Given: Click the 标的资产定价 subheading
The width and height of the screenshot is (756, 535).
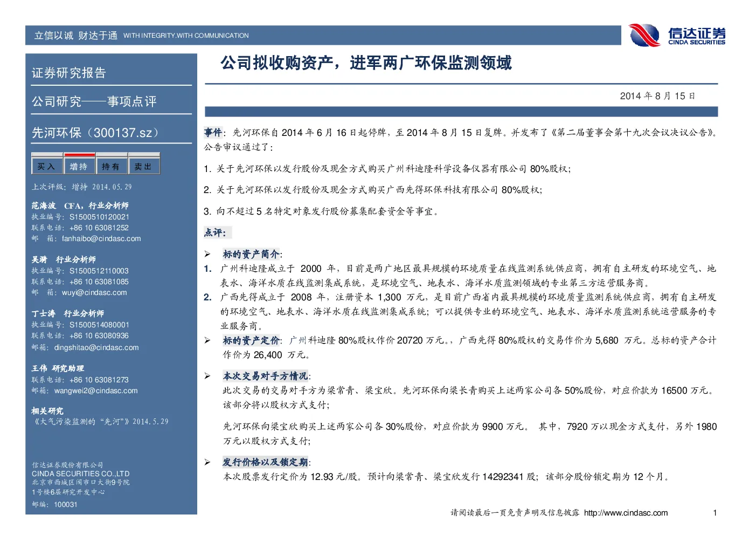Looking at the screenshot, I should click(x=251, y=340).
